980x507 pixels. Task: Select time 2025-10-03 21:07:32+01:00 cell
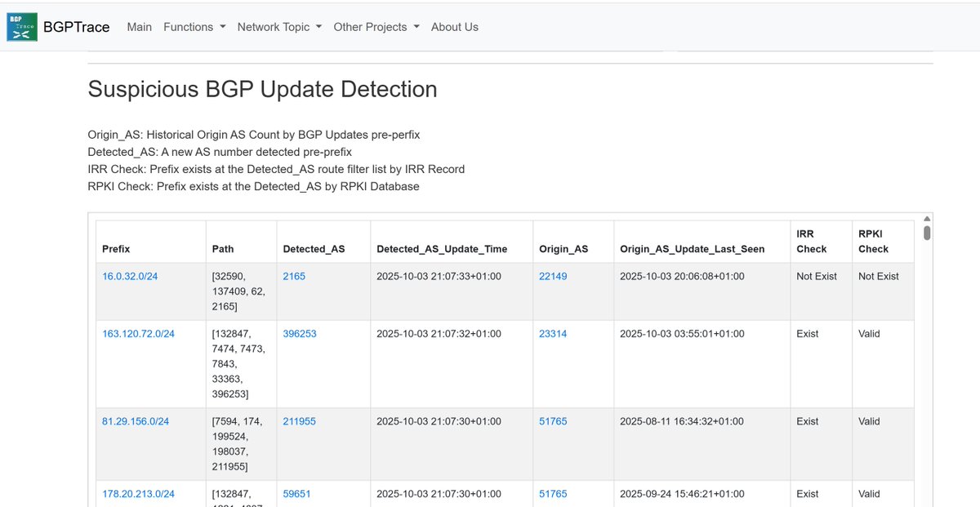[452, 364]
